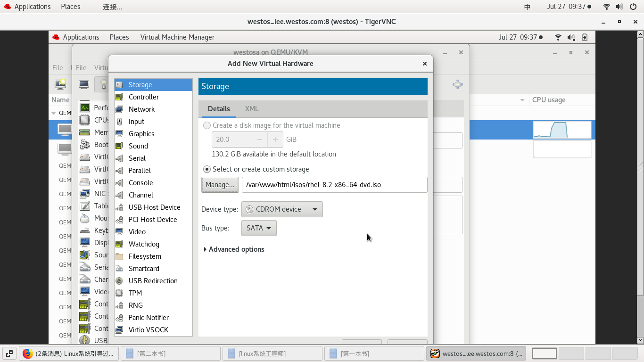The width and height of the screenshot is (644, 362).
Task: Open the Device type CDROM dropdown
Action: [x=282, y=209]
